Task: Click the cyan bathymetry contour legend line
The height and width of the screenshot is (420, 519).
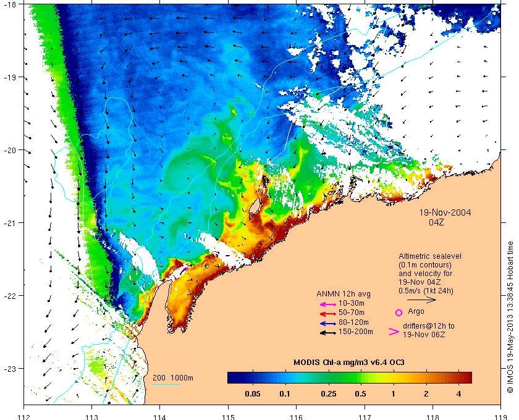Action: [166, 384]
